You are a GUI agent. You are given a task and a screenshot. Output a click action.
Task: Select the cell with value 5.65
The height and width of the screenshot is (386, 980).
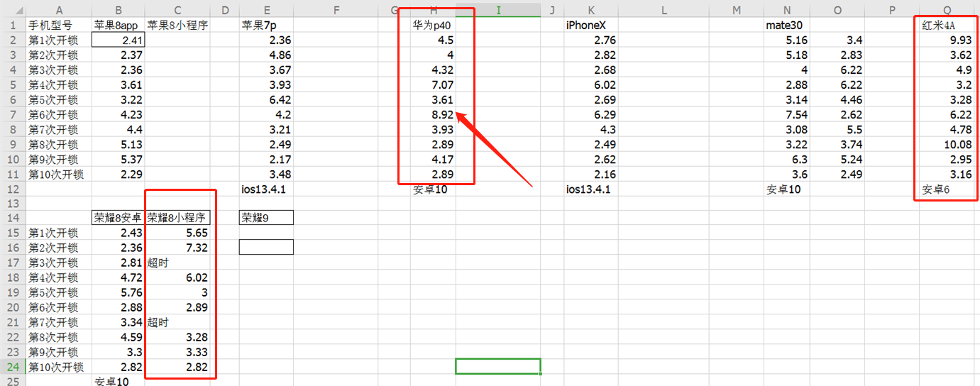click(177, 233)
